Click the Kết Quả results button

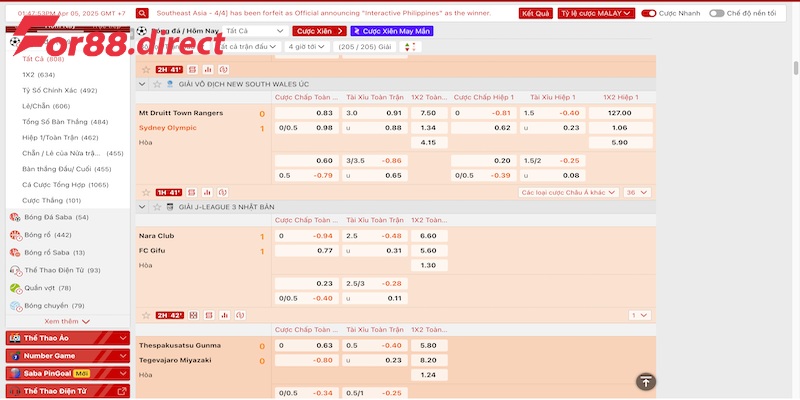(535, 14)
